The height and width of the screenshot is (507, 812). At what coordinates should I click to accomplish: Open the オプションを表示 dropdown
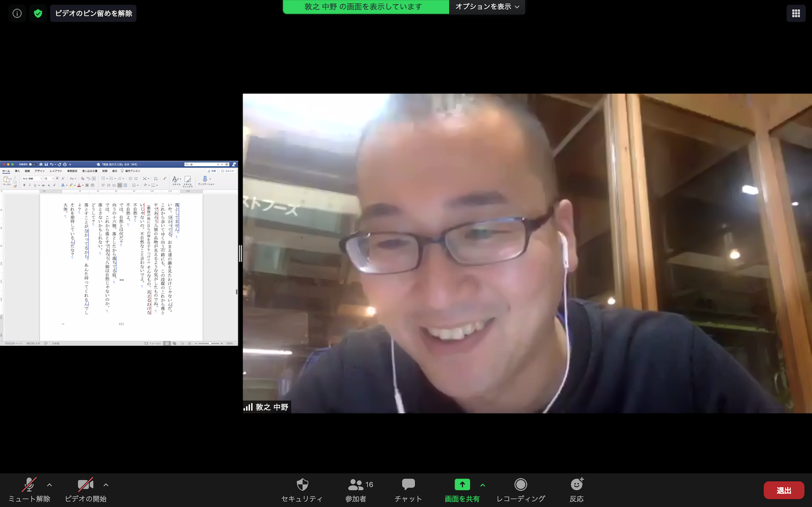pos(487,7)
